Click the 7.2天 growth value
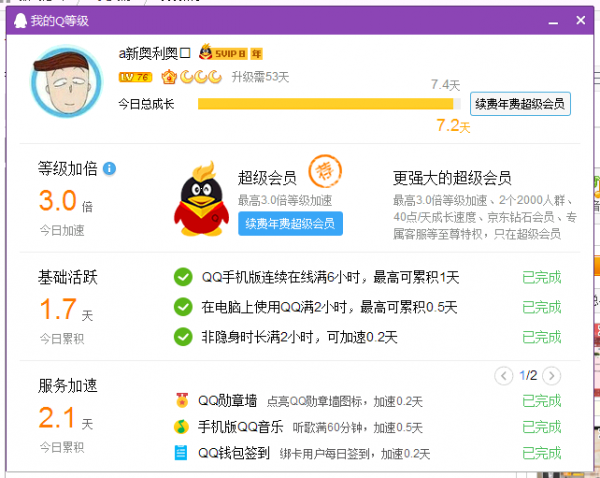The width and height of the screenshot is (600, 478). (453, 126)
